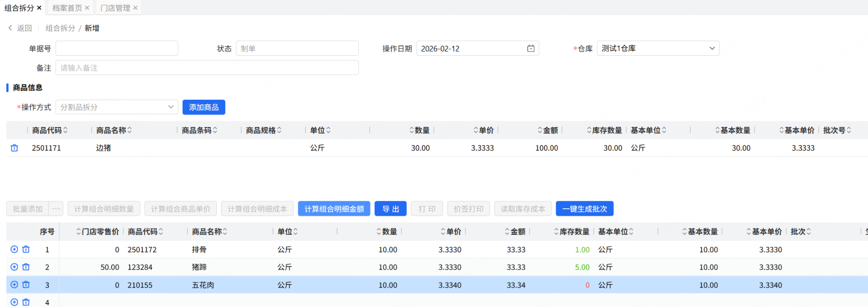
Task: Open the calendar picker for 操作日期
Action: (531, 49)
